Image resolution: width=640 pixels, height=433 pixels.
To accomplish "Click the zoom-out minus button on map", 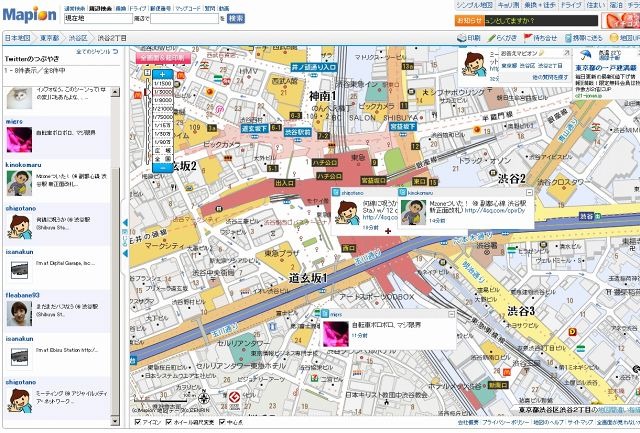I will pyautogui.click(x=162, y=168).
